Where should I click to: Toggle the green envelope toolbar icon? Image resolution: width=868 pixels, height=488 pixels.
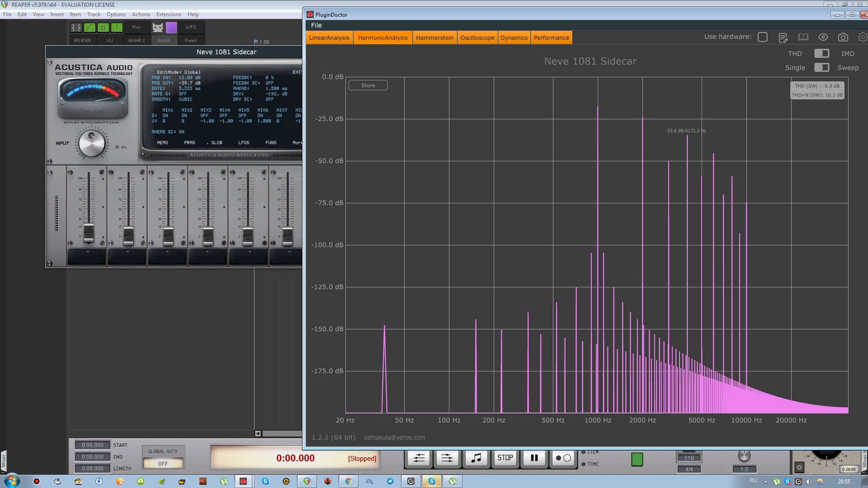point(90,28)
